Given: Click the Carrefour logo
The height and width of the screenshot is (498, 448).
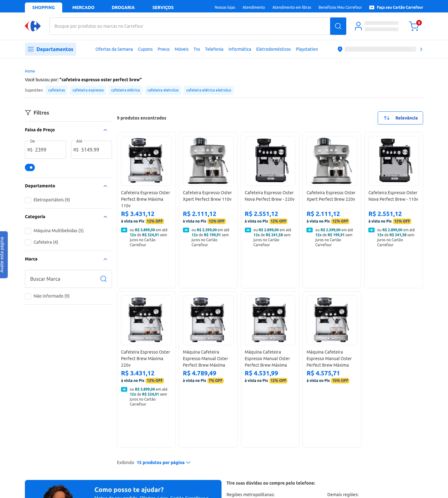Looking at the screenshot, I should tap(33, 26).
